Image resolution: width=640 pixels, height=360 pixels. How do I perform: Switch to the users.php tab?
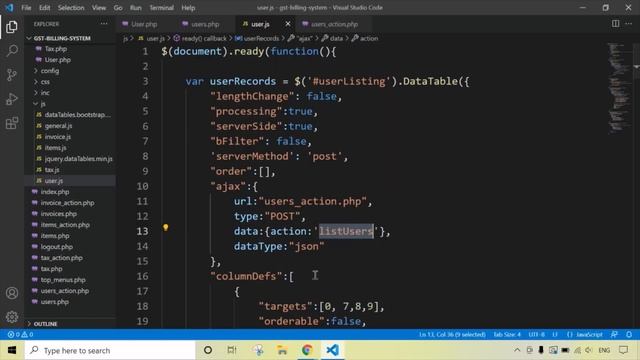[x=205, y=24]
